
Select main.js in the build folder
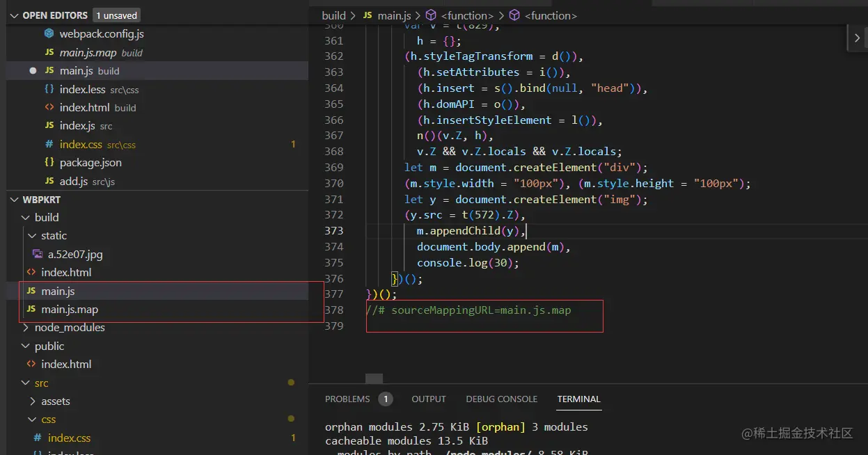coord(58,291)
